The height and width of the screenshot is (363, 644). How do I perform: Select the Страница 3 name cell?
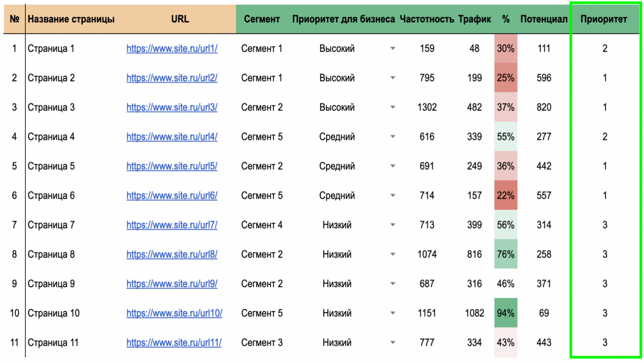click(x=51, y=108)
